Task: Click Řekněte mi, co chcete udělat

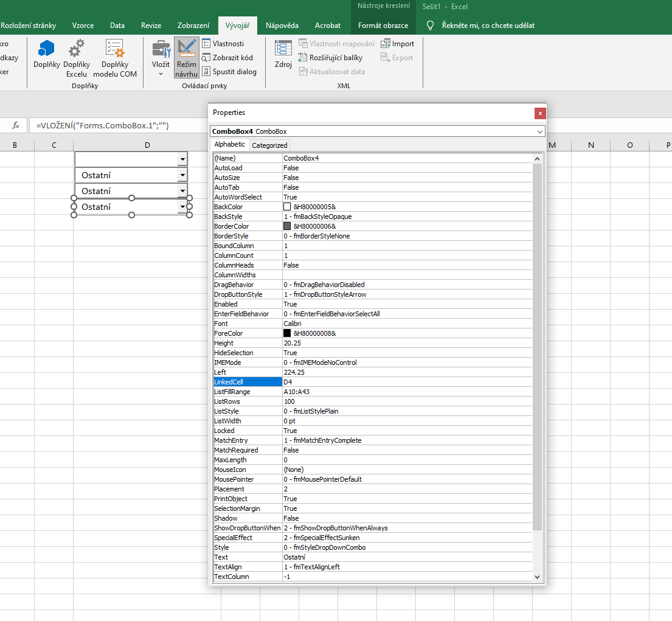Action: point(488,26)
